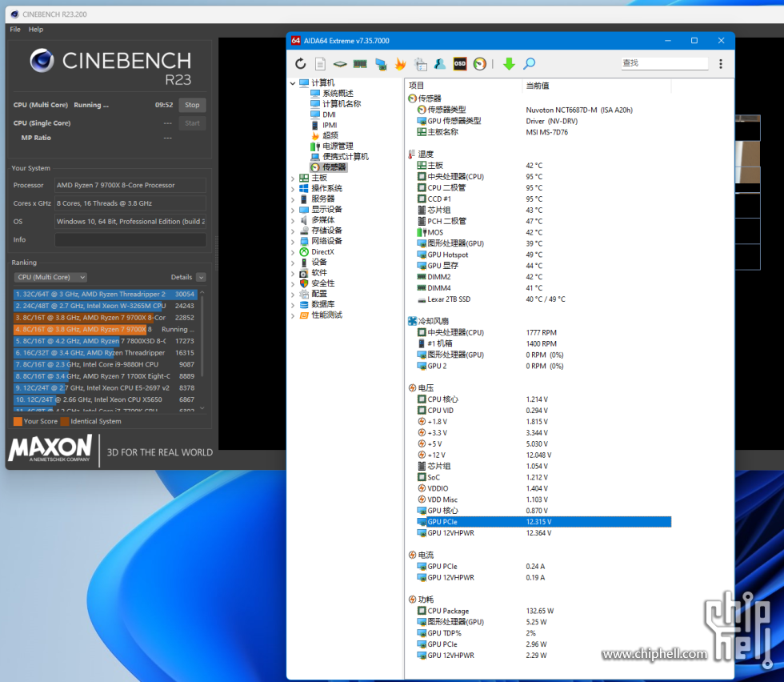This screenshot has width=784, height=682.
Task: Click the network monitor icon in AIDA64 toolbar
Action: click(x=381, y=63)
